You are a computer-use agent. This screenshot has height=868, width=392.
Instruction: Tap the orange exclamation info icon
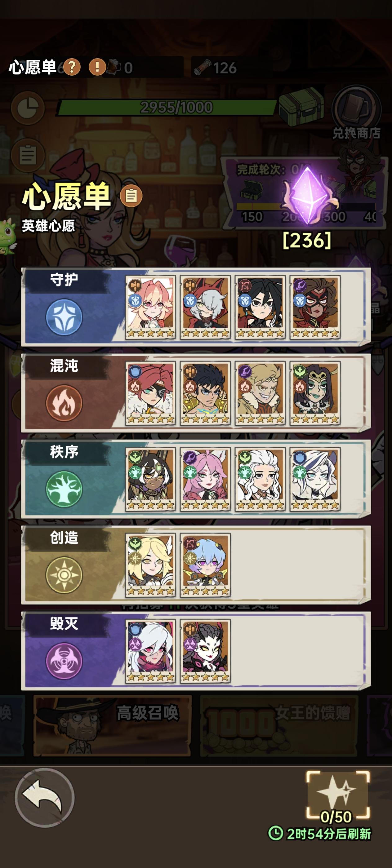pyautogui.click(x=97, y=67)
